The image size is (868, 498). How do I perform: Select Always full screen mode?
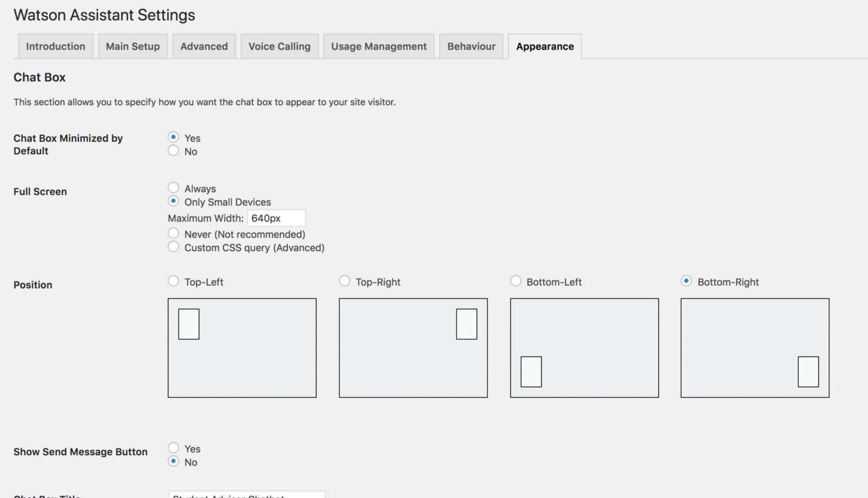(x=173, y=187)
